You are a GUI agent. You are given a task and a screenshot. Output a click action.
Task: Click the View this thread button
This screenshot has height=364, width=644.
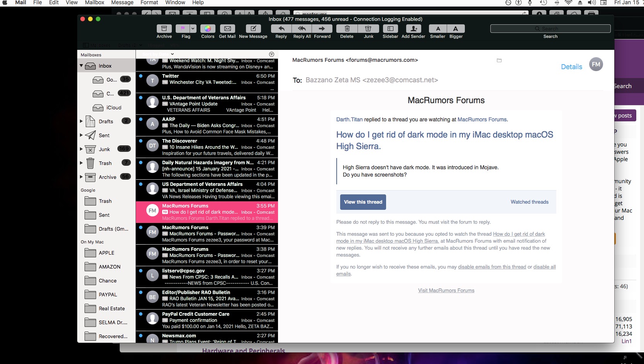point(363,202)
